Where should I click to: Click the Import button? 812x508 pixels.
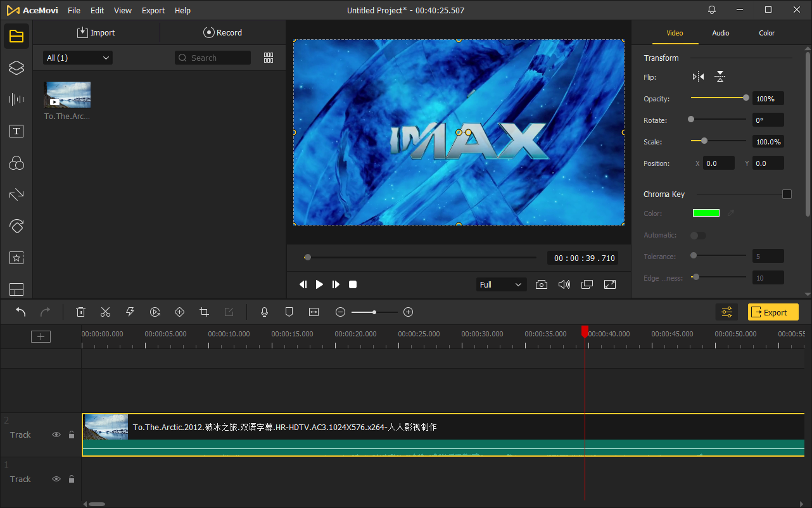(x=96, y=32)
